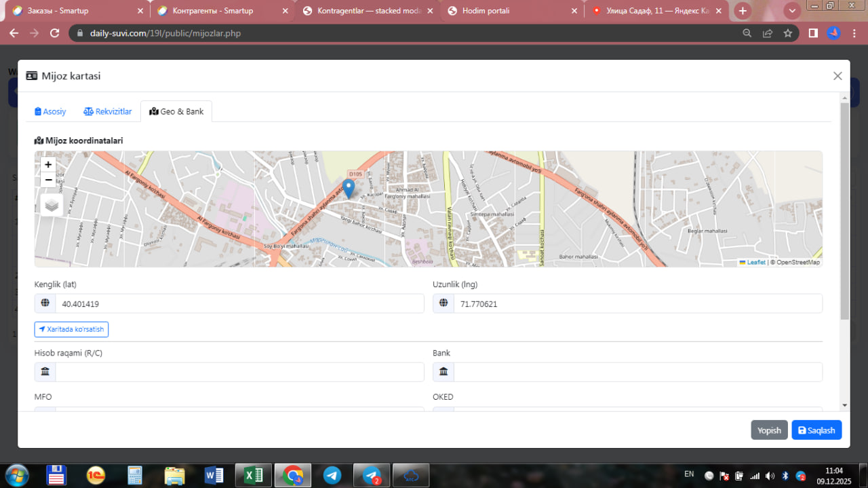Image resolution: width=868 pixels, height=488 pixels.
Task: Focus the Hisob raqami (R/C) field
Action: pos(239,372)
